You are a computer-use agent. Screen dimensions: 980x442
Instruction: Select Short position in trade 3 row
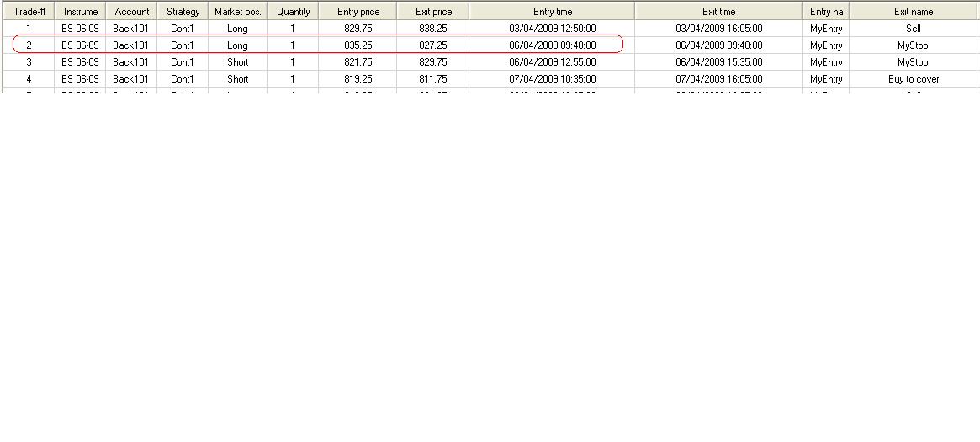point(237,62)
